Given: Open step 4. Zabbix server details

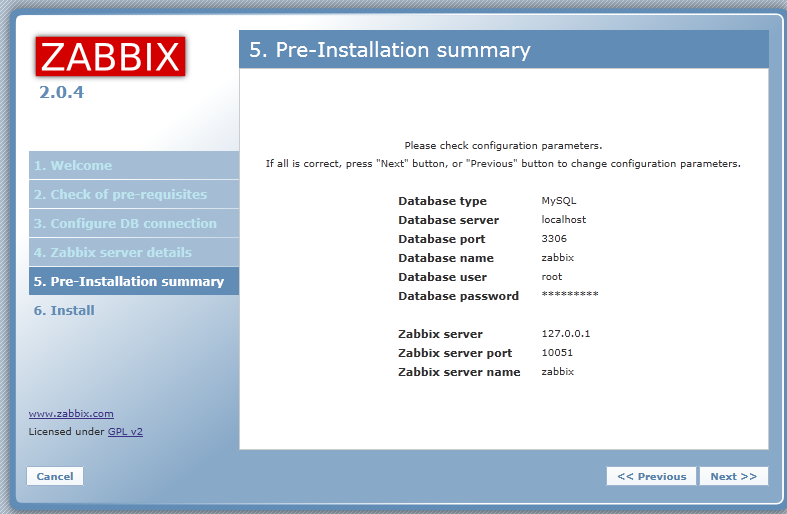Looking at the screenshot, I should tap(134, 252).
